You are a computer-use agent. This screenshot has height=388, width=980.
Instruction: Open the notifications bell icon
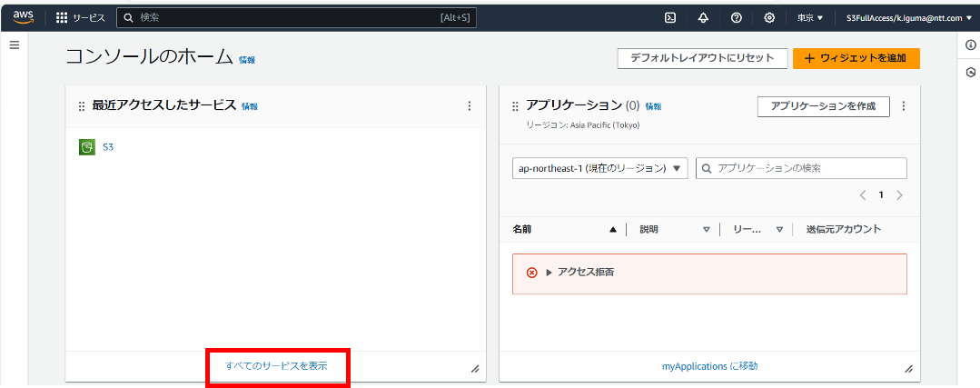click(x=703, y=17)
